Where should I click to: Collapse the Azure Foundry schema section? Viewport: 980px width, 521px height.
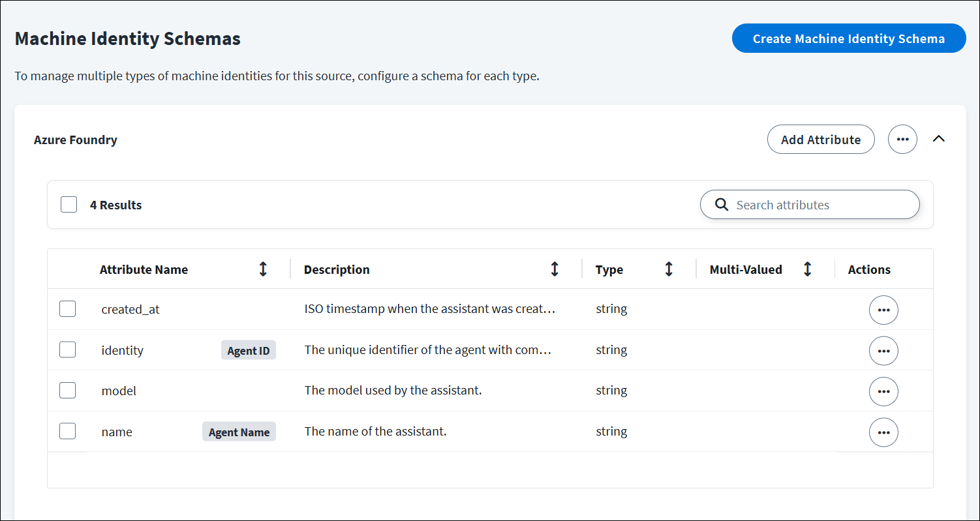click(x=938, y=139)
